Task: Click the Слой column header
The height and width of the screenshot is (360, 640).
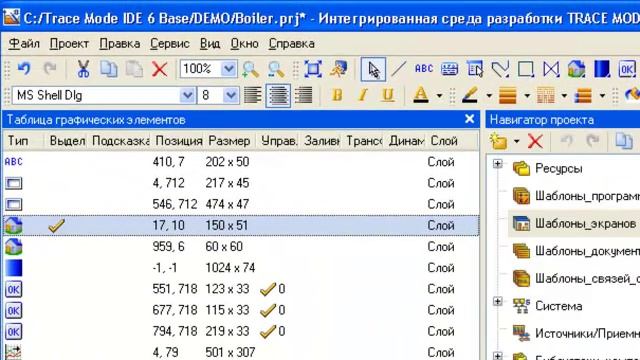Action: 451,141
